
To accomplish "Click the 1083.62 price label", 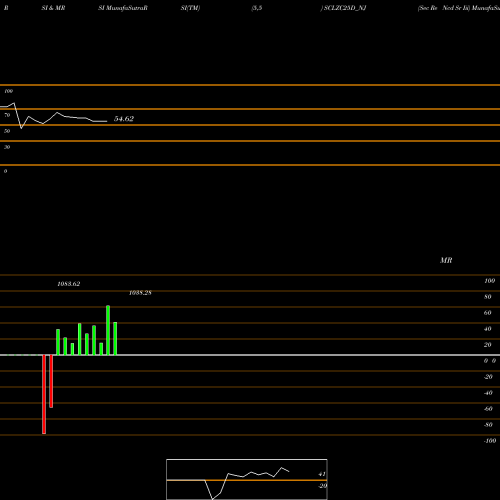I will (x=69, y=284).
